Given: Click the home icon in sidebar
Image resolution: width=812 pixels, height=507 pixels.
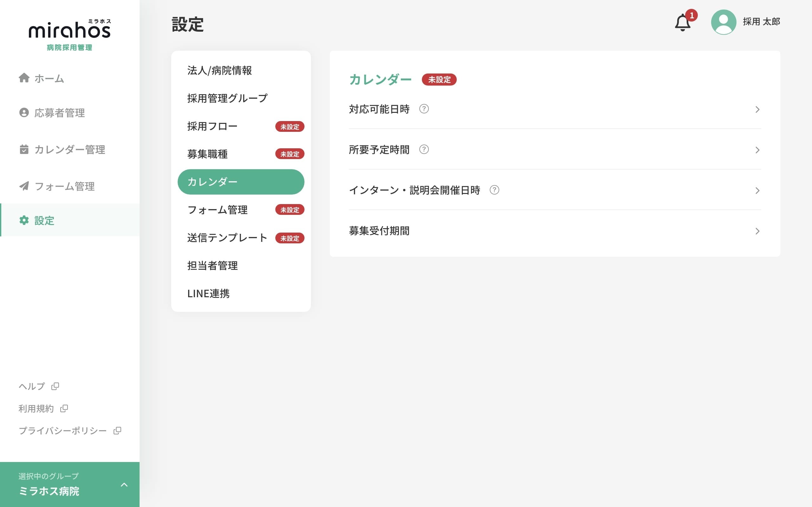Looking at the screenshot, I should 24,78.
